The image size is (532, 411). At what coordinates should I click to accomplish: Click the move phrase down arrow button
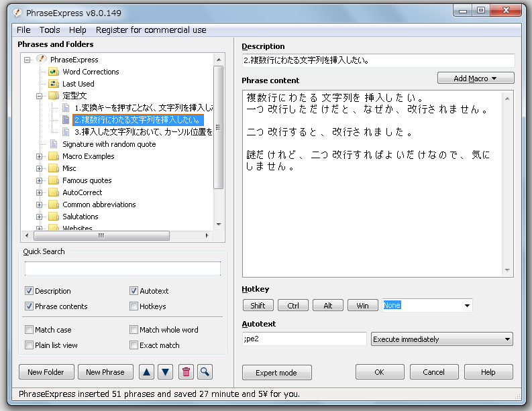click(x=165, y=372)
